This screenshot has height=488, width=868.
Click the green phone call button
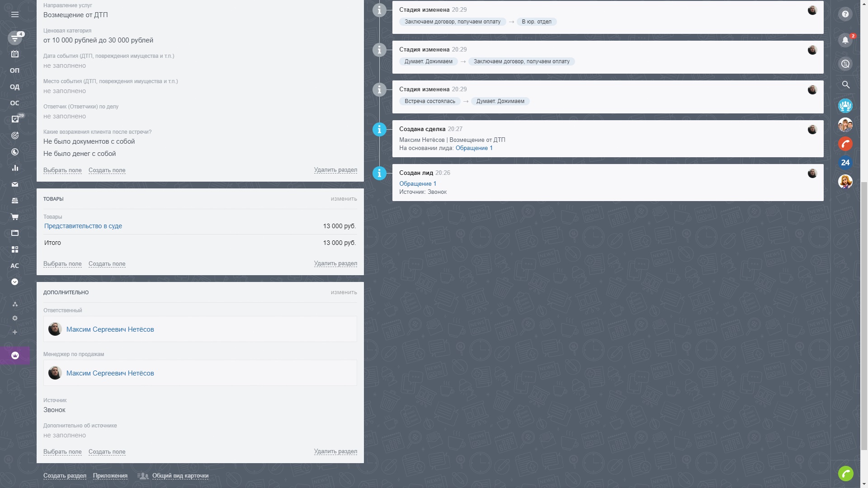coord(845,474)
